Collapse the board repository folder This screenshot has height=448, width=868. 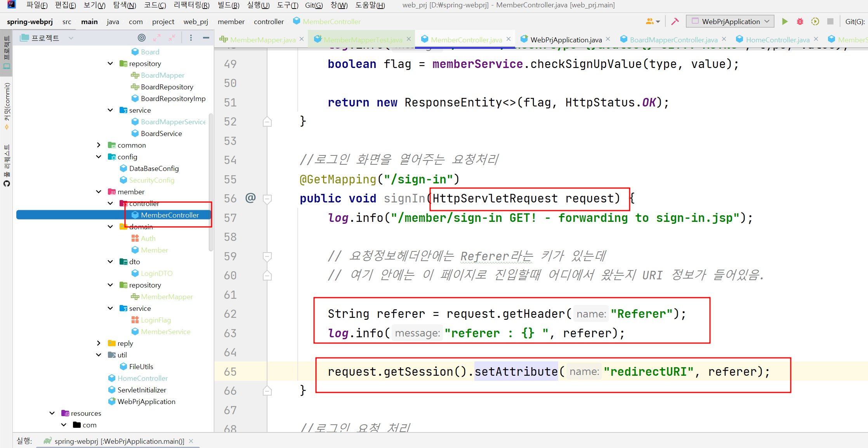pyautogui.click(x=110, y=63)
